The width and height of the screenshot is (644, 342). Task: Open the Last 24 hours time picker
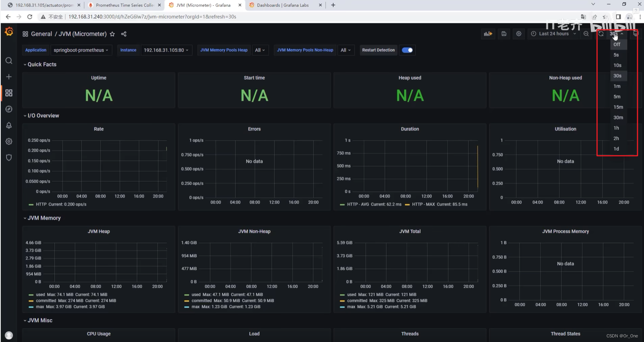click(x=554, y=34)
